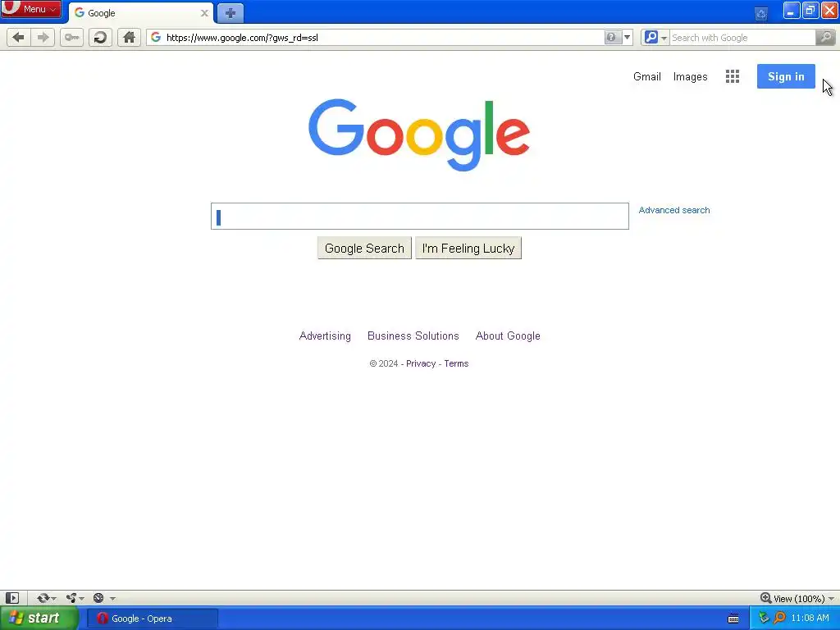Focus the Google search text box
840x630 pixels.
pyautogui.click(x=419, y=216)
